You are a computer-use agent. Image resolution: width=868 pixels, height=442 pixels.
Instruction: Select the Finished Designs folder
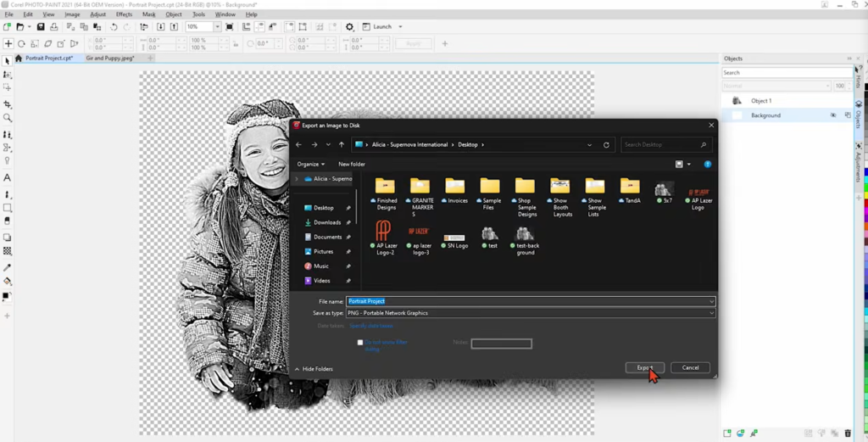point(387,194)
